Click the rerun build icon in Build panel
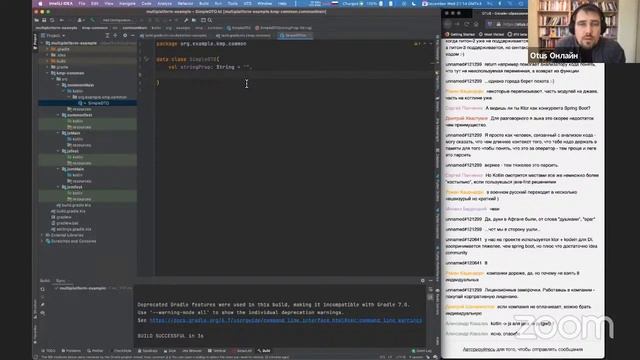The image size is (640, 360). 42,289
